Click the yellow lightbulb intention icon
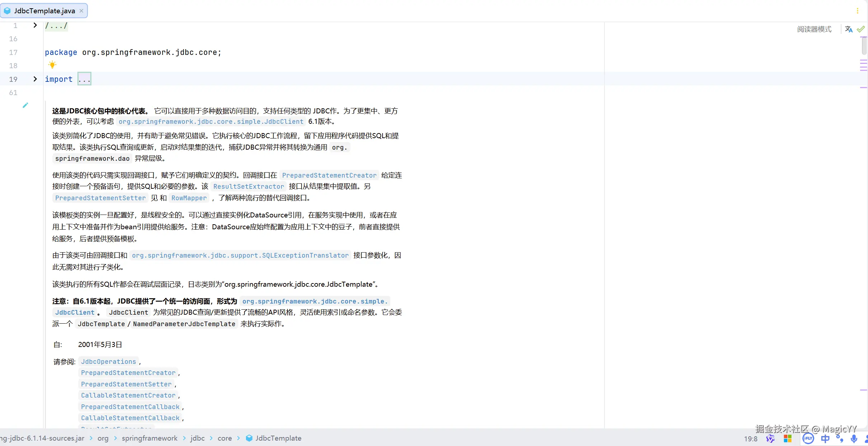868x446 pixels. (x=52, y=65)
